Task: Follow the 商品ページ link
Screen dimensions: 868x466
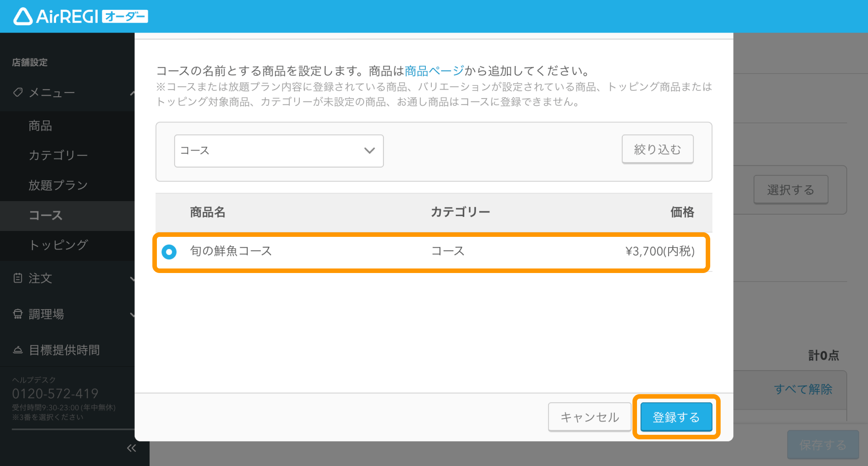Action: 434,71
